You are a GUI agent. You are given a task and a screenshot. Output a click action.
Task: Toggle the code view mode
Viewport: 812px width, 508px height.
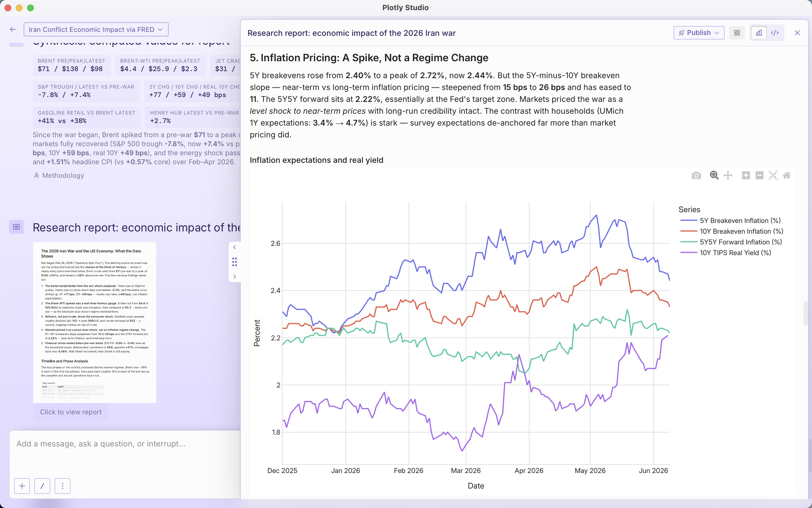tap(775, 32)
